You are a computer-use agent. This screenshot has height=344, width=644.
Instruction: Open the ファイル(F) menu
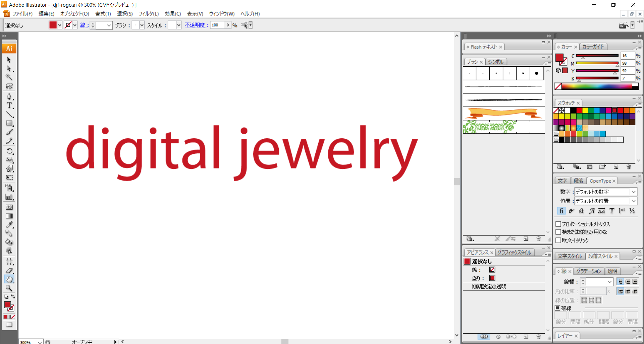[22, 14]
